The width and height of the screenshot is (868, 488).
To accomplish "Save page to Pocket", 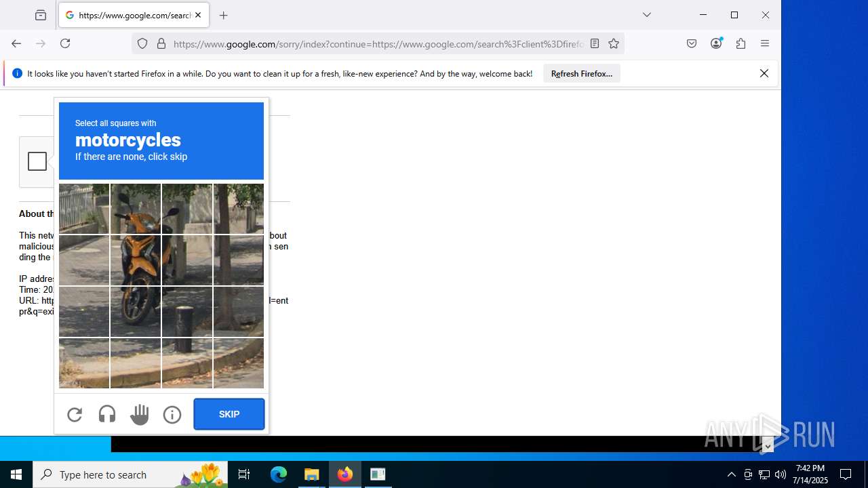I will (692, 43).
